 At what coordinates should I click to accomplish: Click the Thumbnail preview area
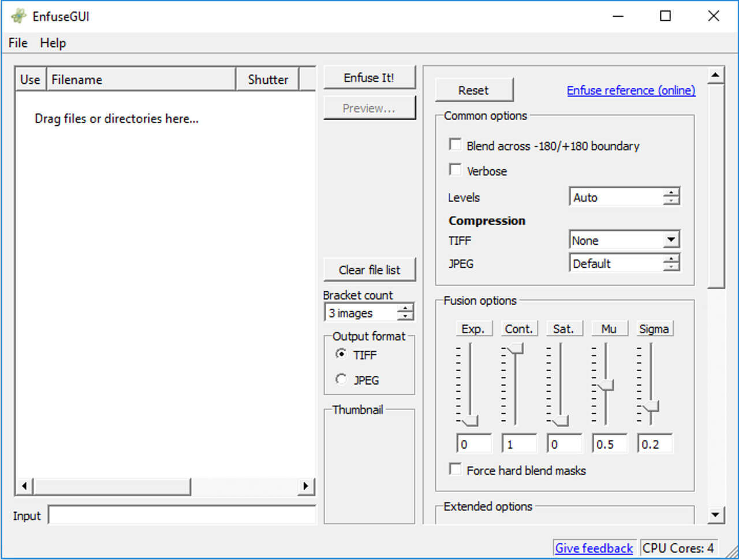(x=369, y=468)
